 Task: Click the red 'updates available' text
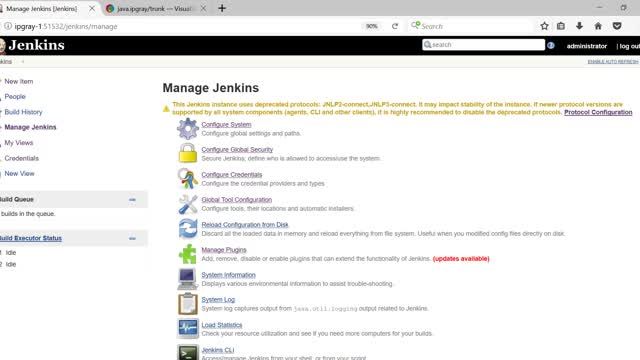(461, 259)
